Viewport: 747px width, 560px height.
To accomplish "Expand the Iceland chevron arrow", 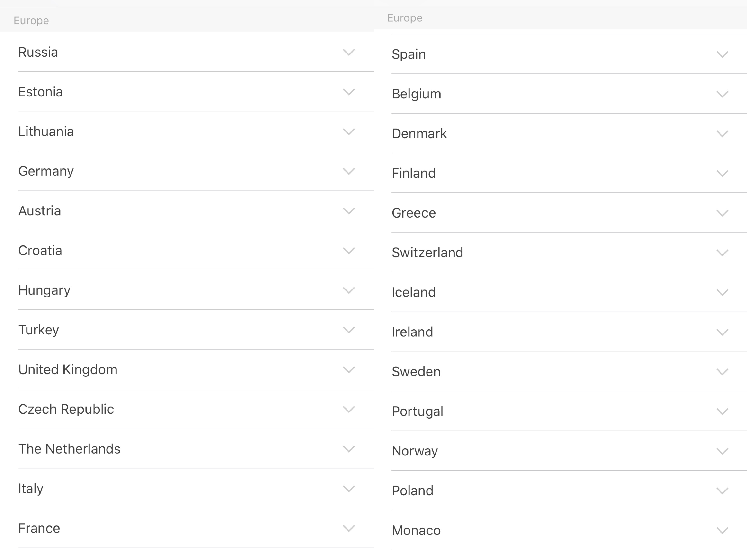I will (722, 292).
